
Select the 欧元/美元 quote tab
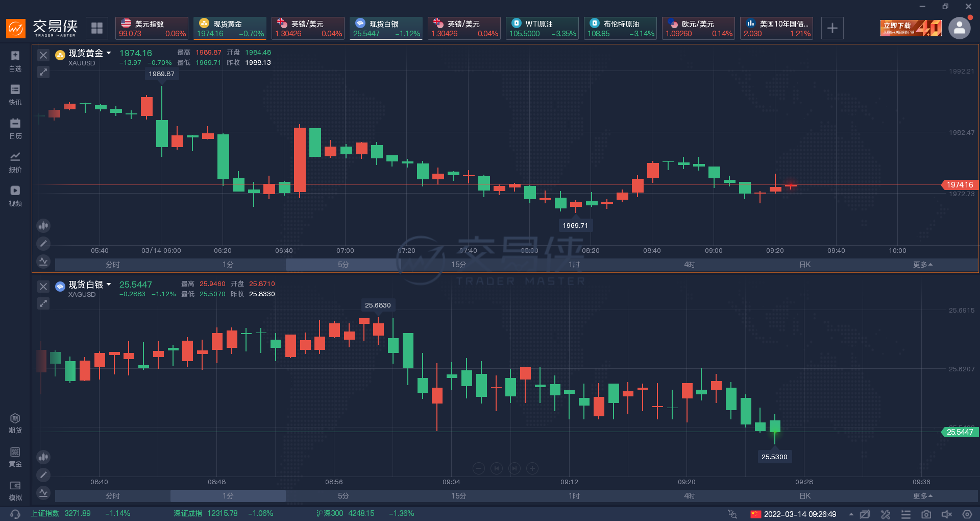pos(698,28)
